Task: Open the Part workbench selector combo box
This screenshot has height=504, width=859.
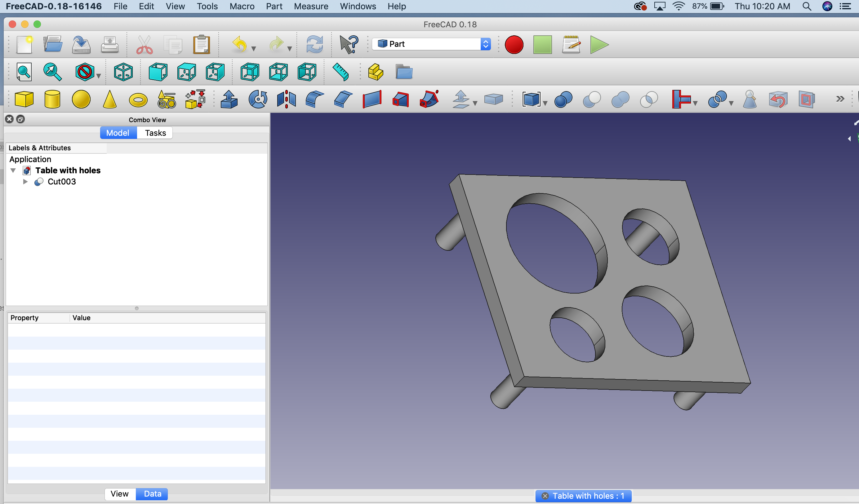Action: (x=431, y=44)
